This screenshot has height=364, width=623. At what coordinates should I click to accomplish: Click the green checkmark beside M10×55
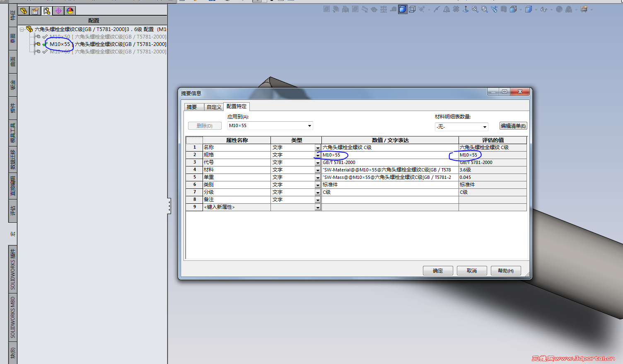pyautogui.click(x=45, y=44)
